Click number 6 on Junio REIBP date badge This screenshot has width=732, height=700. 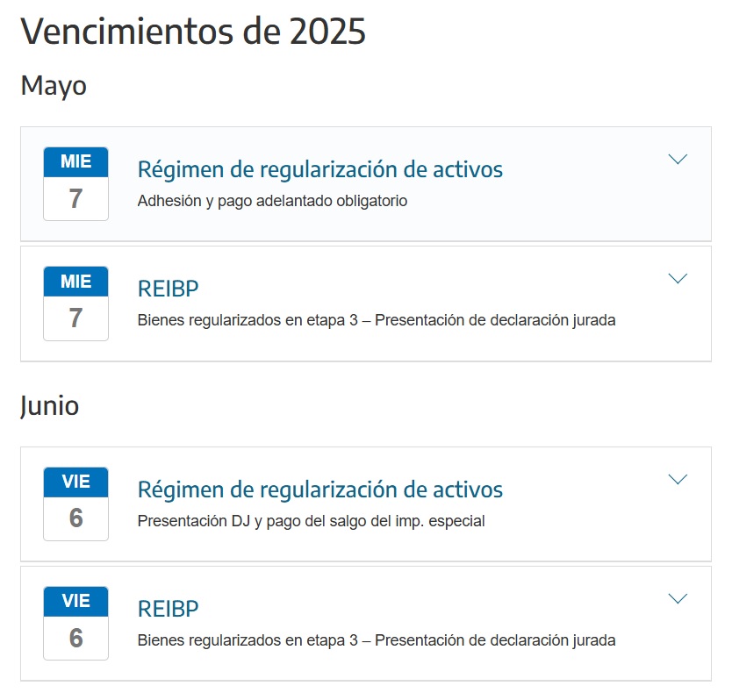coord(75,638)
